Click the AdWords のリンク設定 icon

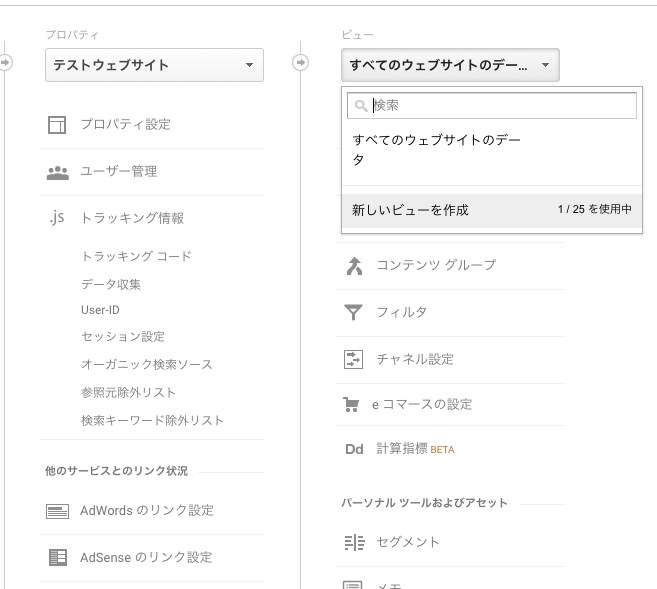click(x=57, y=511)
